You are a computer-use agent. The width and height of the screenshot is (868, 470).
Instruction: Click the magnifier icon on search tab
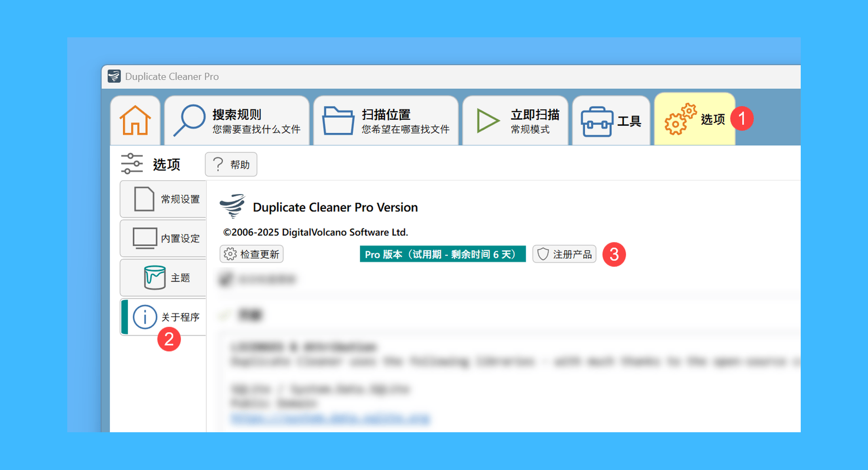pyautogui.click(x=189, y=120)
